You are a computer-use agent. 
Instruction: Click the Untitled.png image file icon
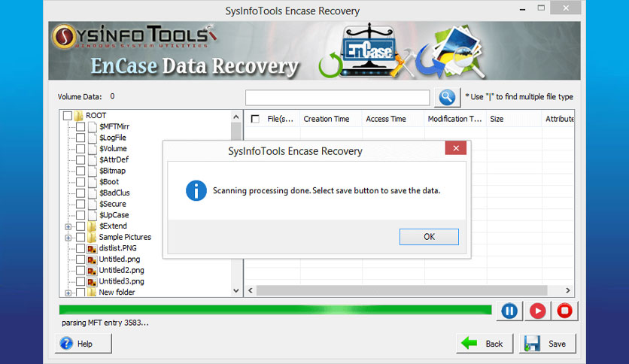coord(93,259)
